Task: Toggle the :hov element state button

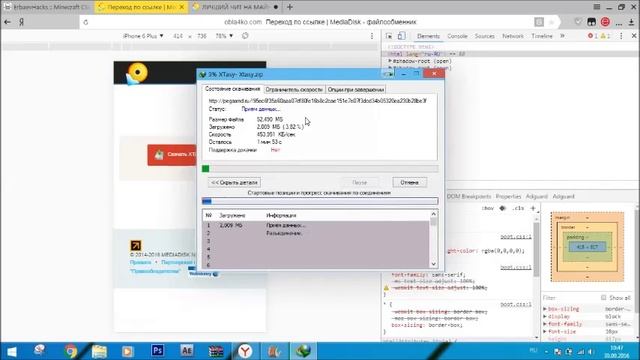Action: (x=487, y=208)
